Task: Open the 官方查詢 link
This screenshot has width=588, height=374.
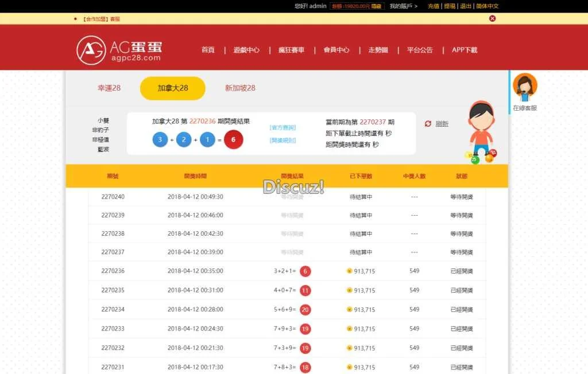Action: point(283,127)
